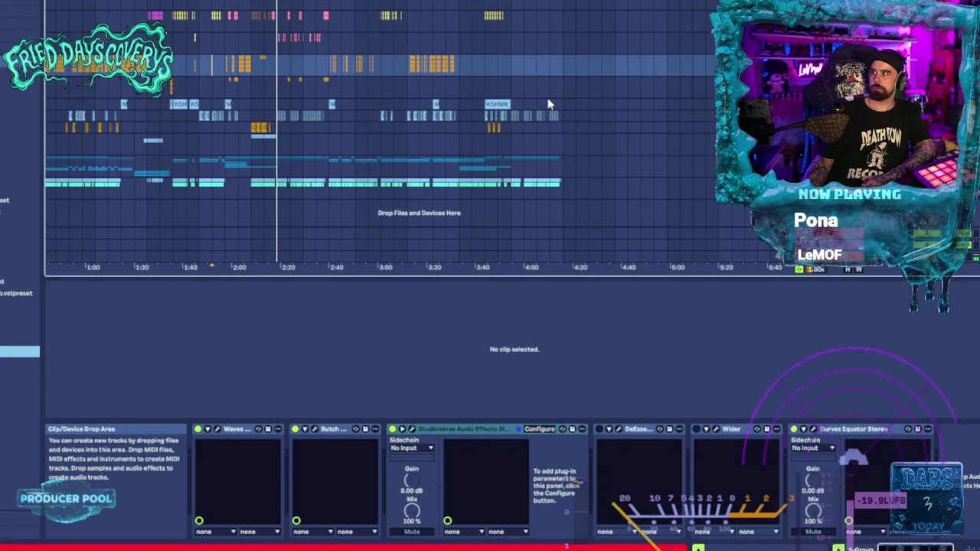Open the DeEsser device options menu icon
The image size is (980, 551).
(679, 429)
